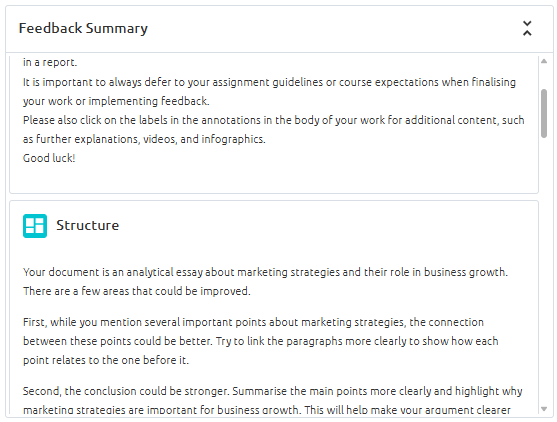Select the Structure section heading
The image size is (557, 422).
(87, 225)
